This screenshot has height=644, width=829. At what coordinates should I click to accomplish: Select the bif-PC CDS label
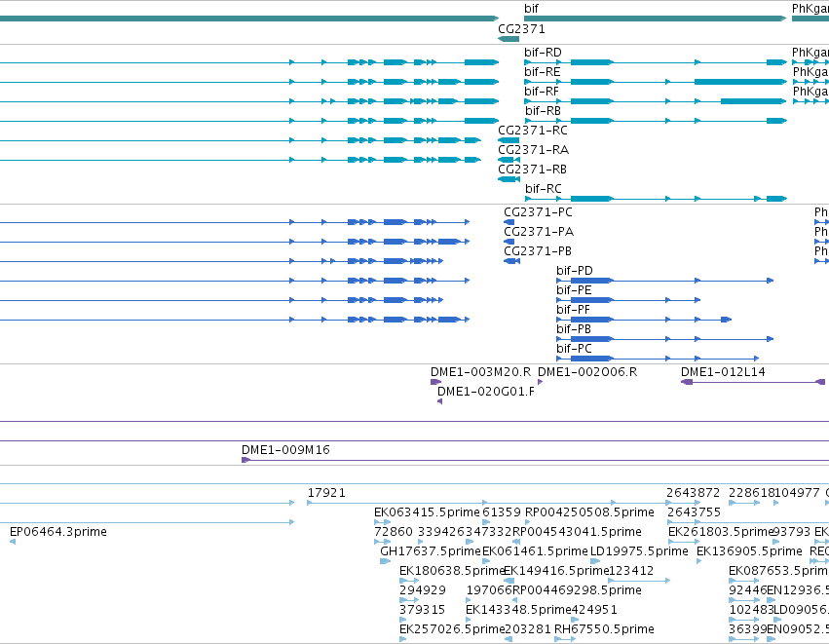coord(574,349)
